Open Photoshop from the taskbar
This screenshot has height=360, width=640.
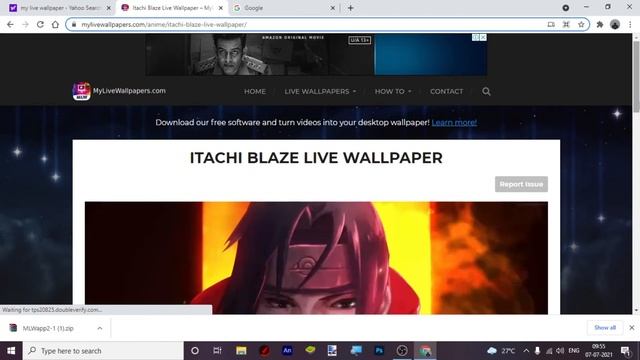click(x=379, y=351)
